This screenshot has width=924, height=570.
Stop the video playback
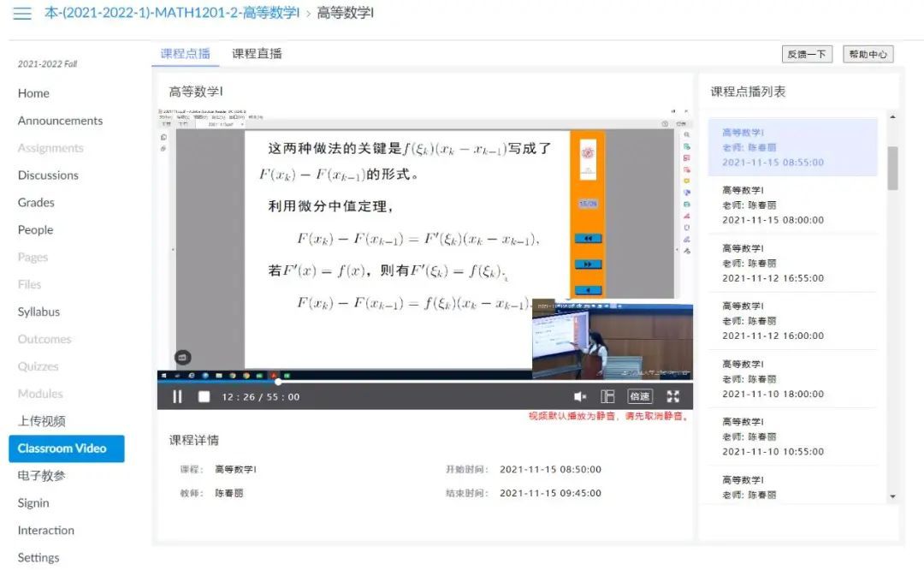pyautogui.click(x=204, y=396)
